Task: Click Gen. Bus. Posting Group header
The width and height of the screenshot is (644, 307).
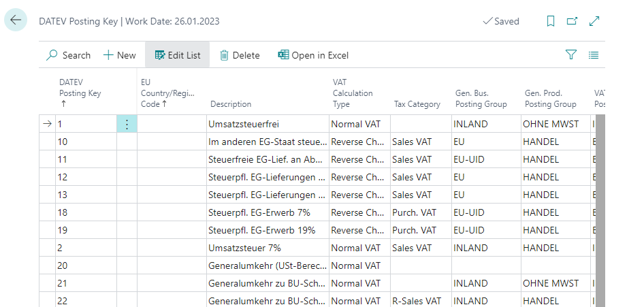Action: (481, 99)
